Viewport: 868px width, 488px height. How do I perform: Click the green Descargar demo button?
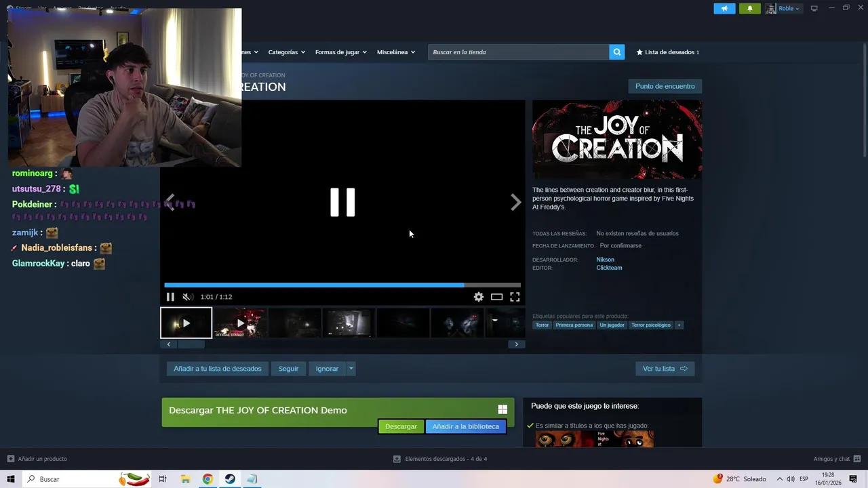point(401,426)
